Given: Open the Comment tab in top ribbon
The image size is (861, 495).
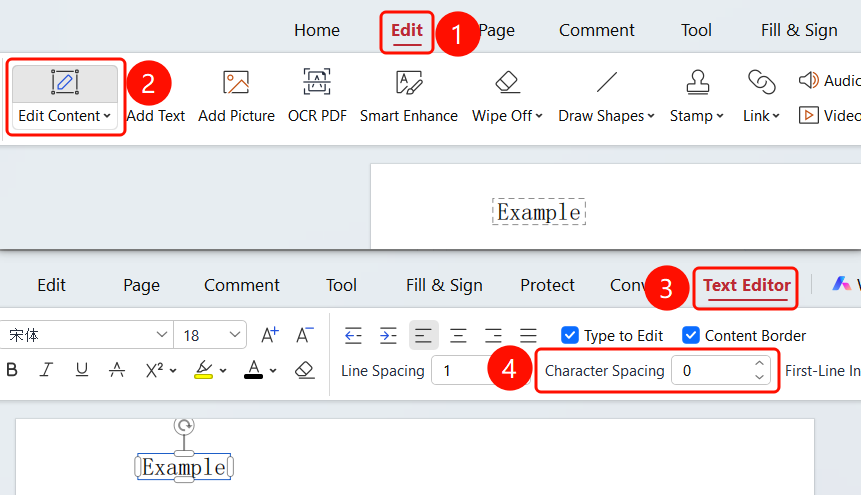Looking at the screenshot, I should point(596,30).
